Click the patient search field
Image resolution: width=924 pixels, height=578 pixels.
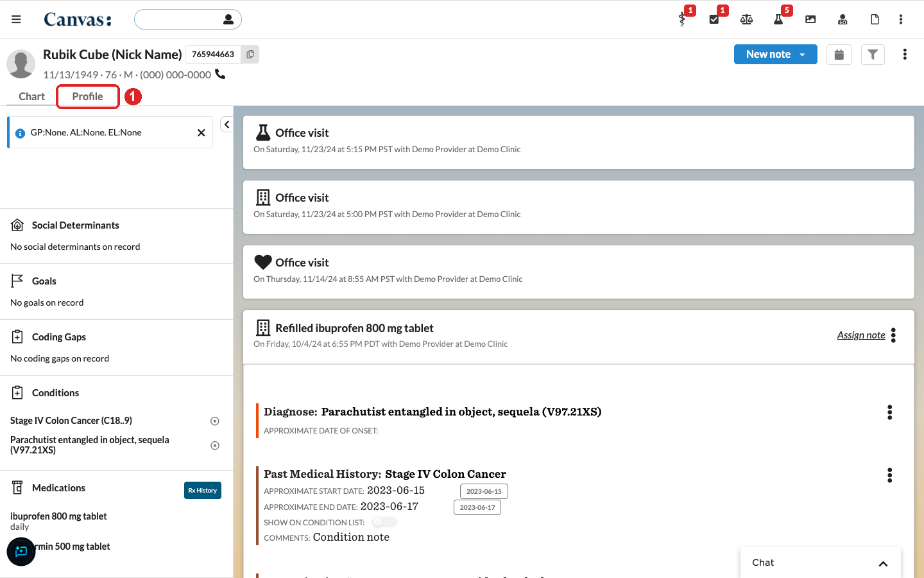(x=188, y=19)
